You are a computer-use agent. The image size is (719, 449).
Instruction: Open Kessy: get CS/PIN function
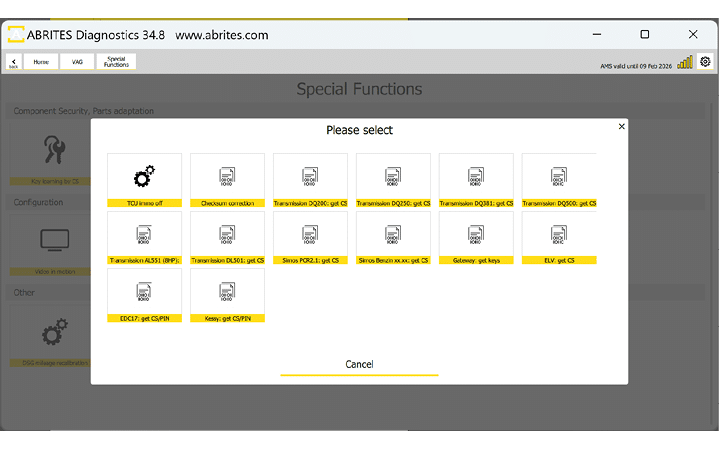pyautogui.click(x=227, y=295)
